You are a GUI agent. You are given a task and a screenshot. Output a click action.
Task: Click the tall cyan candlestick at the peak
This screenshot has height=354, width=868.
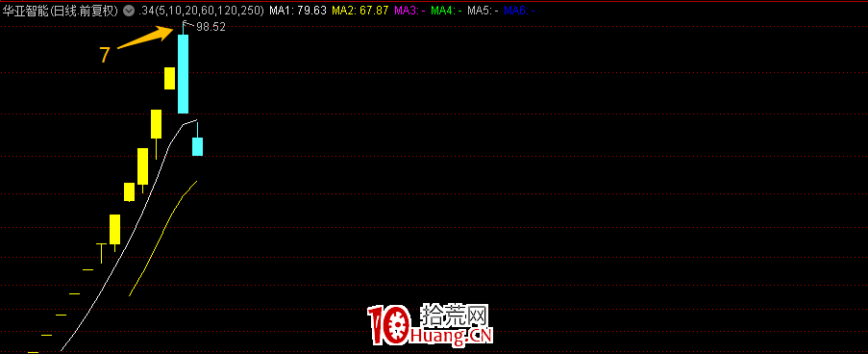tap(183, 74)
